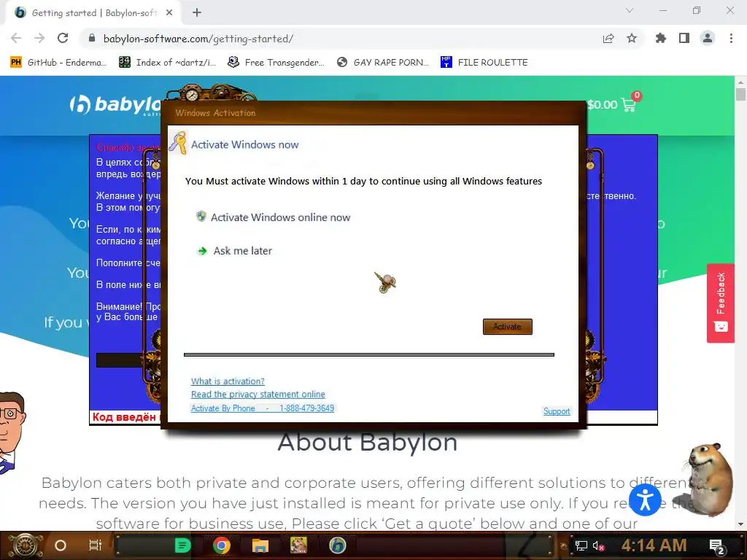Reload the Babylon page
Viewport: 747px width, 560px height.
[x=63, y=38]
